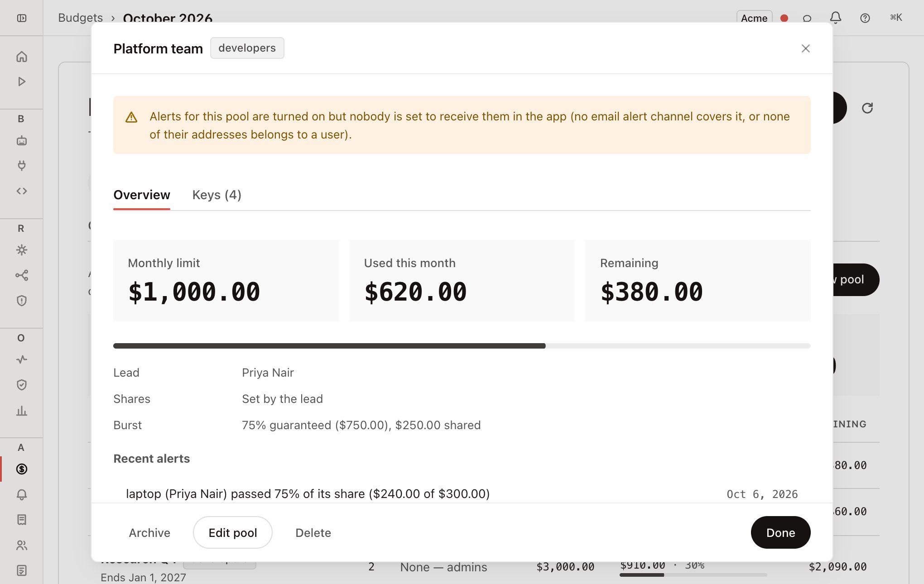This screenshot has width=924, height=584.
Task: Open the plug connectors icon in sidebar
Action: [21, 166]
